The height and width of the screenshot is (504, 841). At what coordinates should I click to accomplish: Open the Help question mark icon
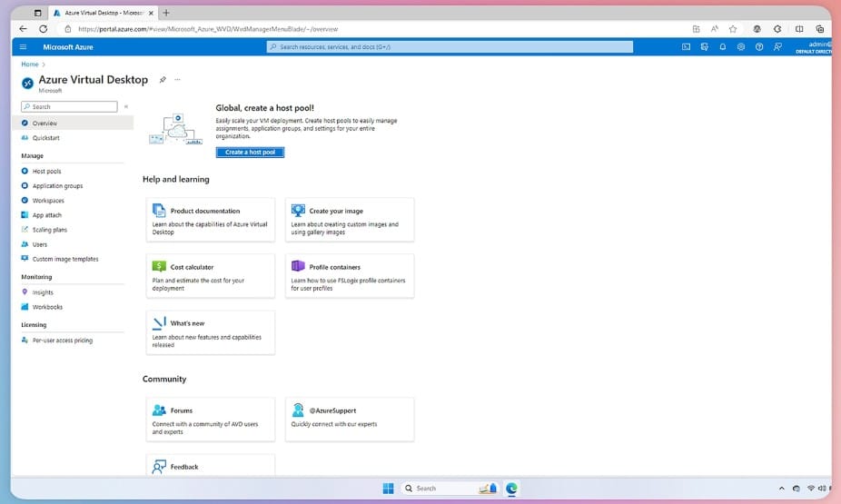[x=759, y=46]
